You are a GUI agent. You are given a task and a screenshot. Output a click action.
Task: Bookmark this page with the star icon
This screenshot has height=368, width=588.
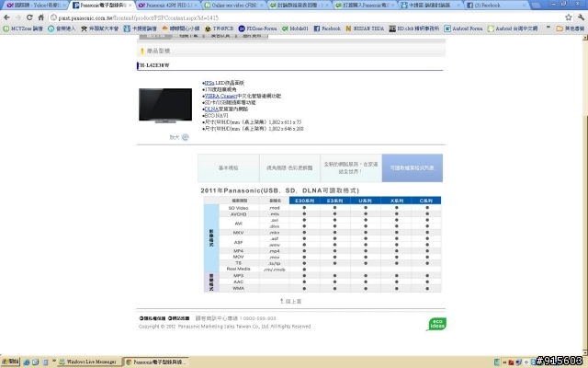point(568,17)
